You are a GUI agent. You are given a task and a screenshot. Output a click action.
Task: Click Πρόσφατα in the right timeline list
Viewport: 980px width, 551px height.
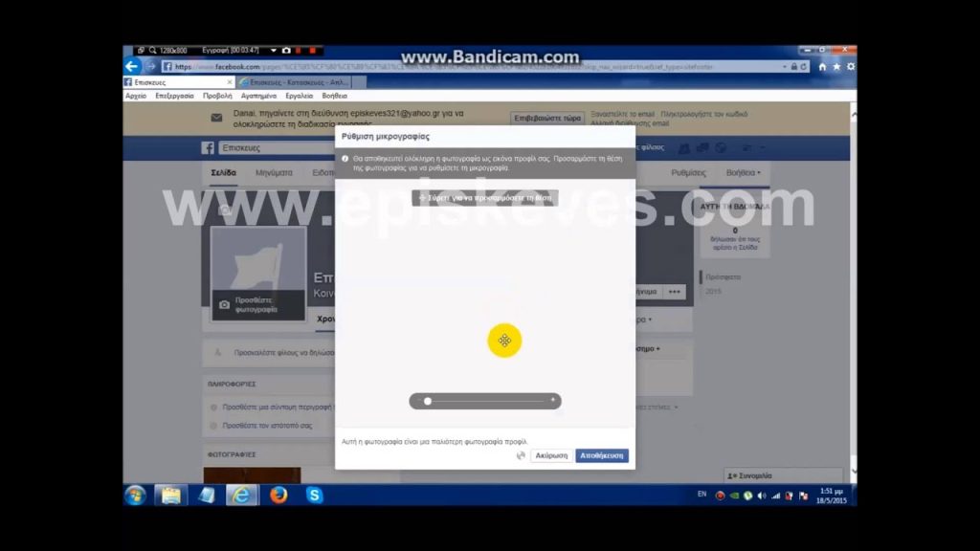(x=724, y=276)
